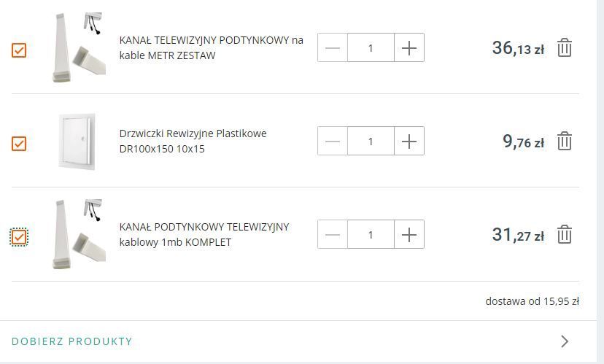Uncheck the KANAŁ TELEWIZYJNY PODTYNKOWY METR ZESTAW checkbox
Image resolution: width=604 pixels, height=364 pixels.
click(x=19, y=50)
